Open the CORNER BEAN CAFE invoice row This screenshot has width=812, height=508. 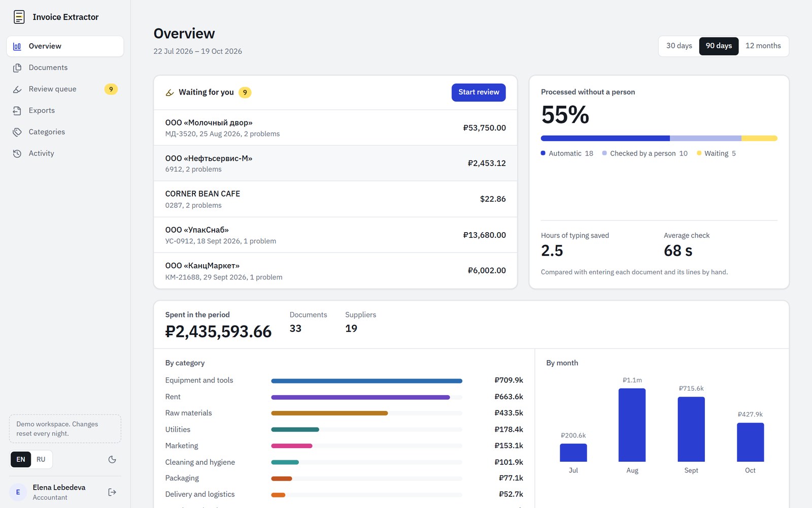pyautogui.click(x=335, y=199)
